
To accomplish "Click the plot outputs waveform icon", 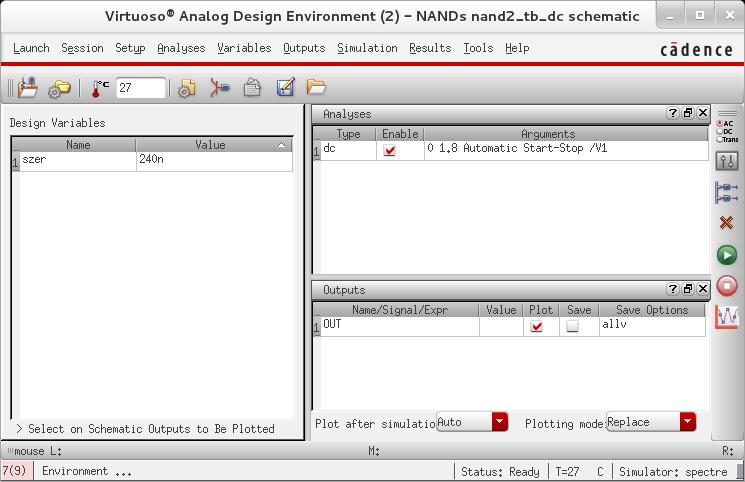I will coord(727,317).
